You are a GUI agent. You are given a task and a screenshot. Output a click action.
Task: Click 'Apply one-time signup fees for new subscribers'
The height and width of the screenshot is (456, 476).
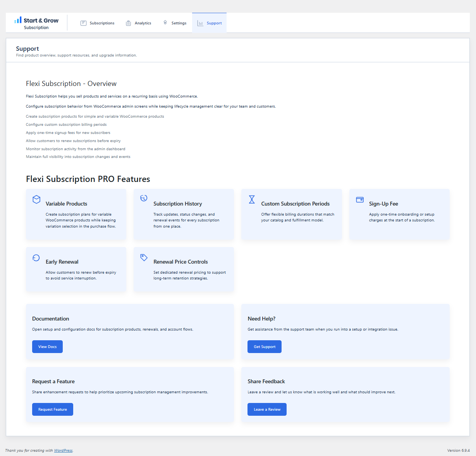click(68, 133)
